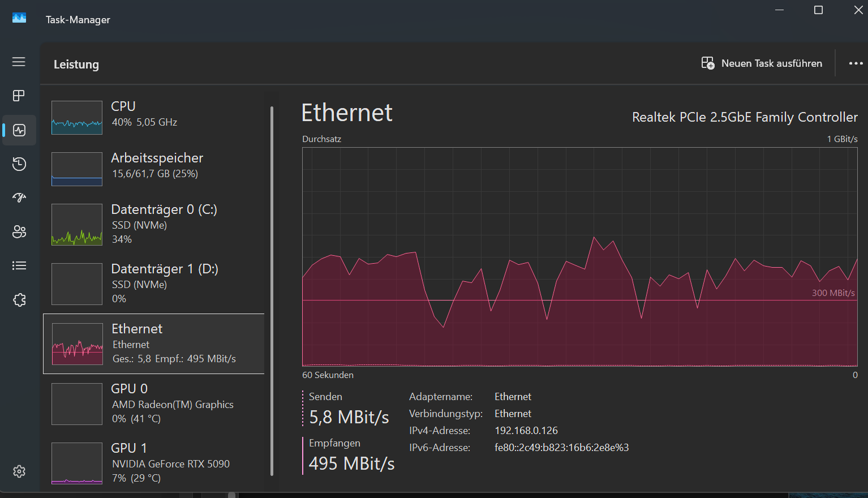Open the Startup apps page icon
Screen dimensions: 868x498
point(19,198)
